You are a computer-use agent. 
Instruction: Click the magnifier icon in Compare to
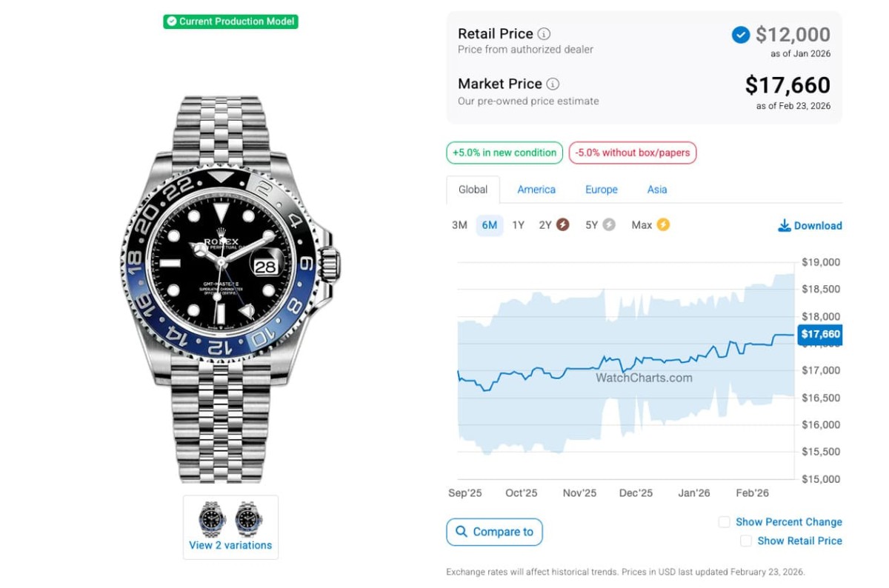462,532
